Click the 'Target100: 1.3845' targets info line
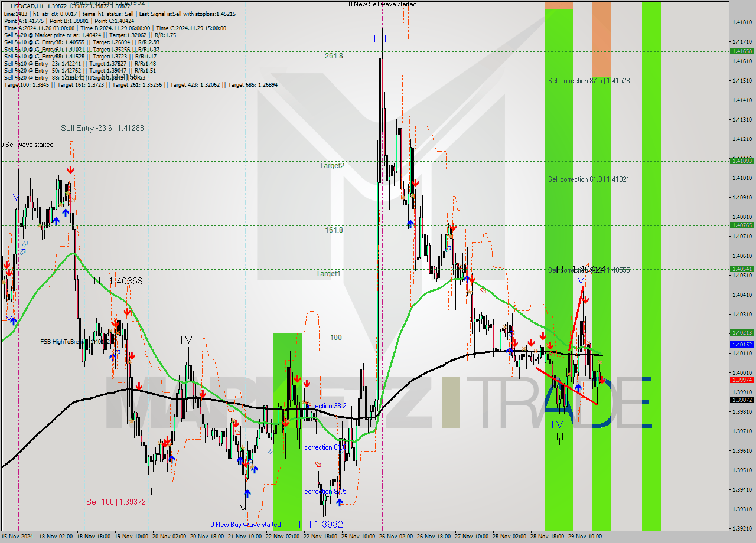Viewport: 756px width, 543px height. (x=141, y=84)
